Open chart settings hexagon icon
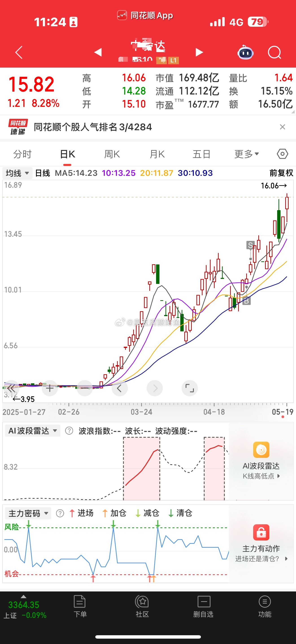 point(282,154)
